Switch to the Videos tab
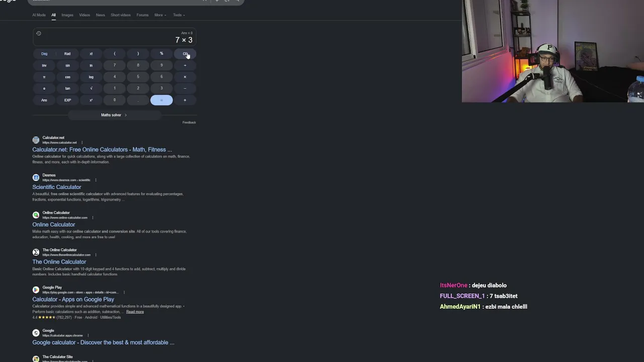Screen dimensions: 644x362 85,15
